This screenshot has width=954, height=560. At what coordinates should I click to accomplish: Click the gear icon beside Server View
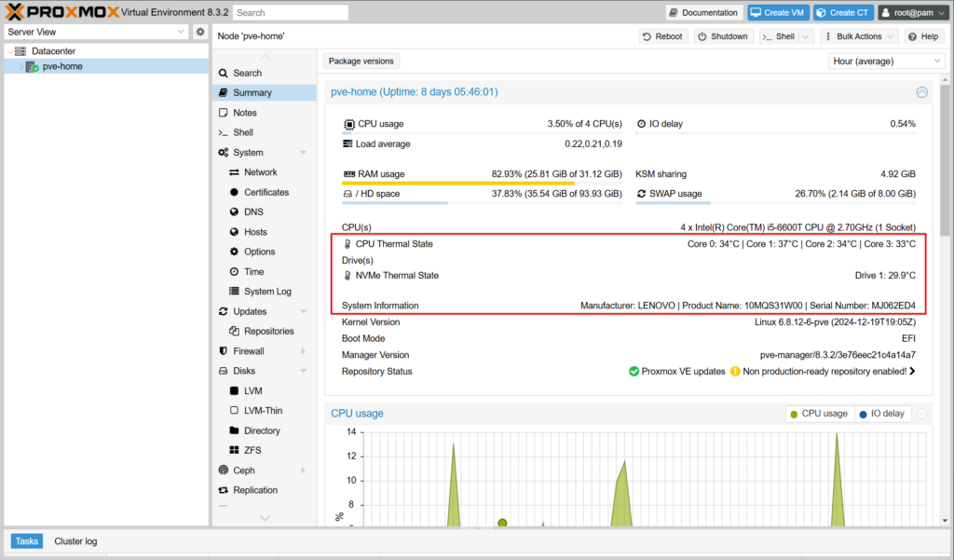199,32
